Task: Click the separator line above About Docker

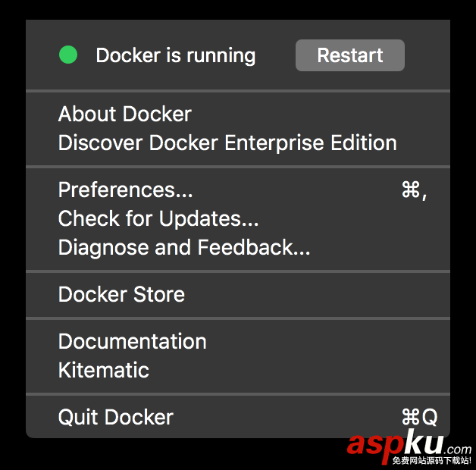Action: 238,91
